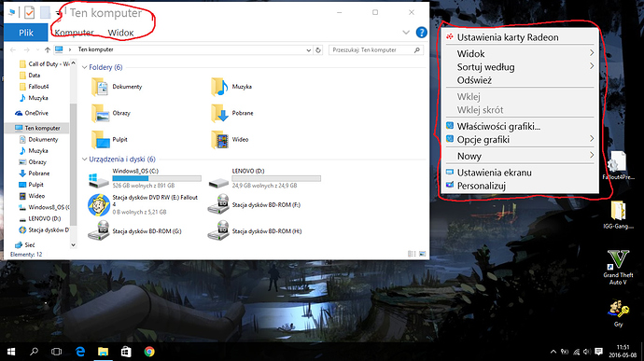This screenshot has height=361, width=644.
Task: Select the Pulpit folder in main pane
Action: [109, 140]
